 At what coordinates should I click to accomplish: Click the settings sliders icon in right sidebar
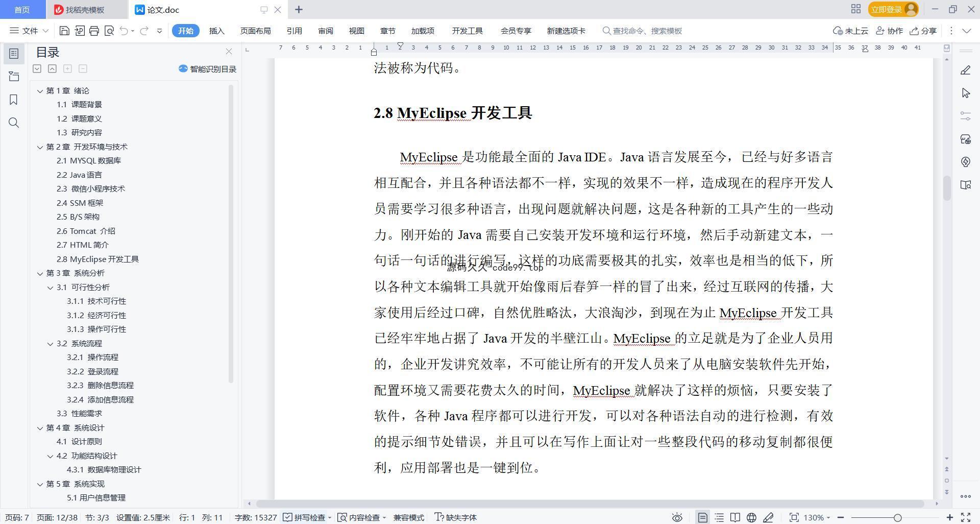[965, 116]
